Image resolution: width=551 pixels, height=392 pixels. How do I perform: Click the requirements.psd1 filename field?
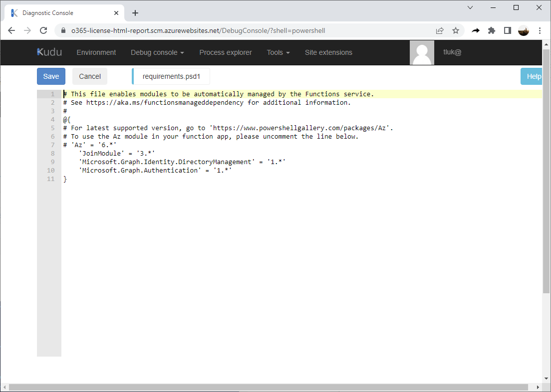(x=171, y=76)
